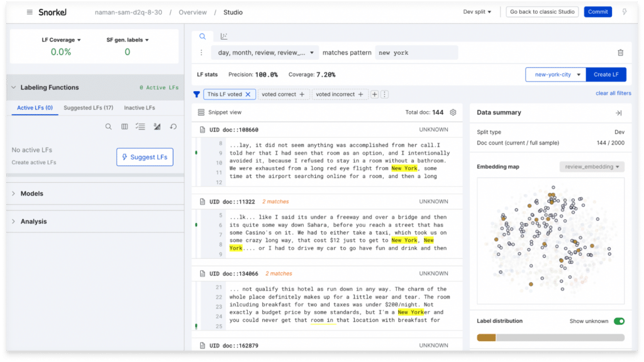
Task: Click the 2 matches label for doc::134066
Action: pyautogui.click(x=279, y=273)
